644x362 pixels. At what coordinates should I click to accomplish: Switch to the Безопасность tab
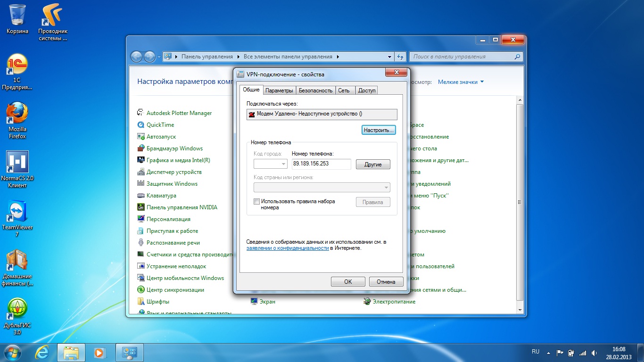tap(315, 90)
